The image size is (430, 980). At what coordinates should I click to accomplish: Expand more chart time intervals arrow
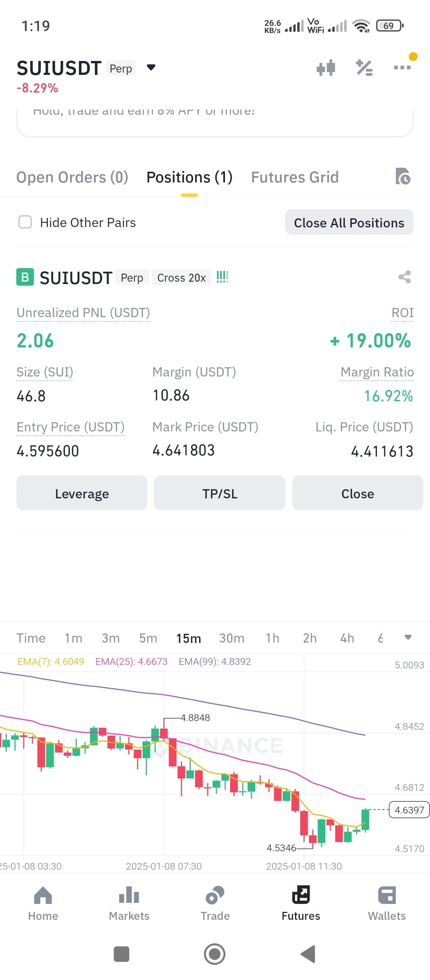(408, 637)
